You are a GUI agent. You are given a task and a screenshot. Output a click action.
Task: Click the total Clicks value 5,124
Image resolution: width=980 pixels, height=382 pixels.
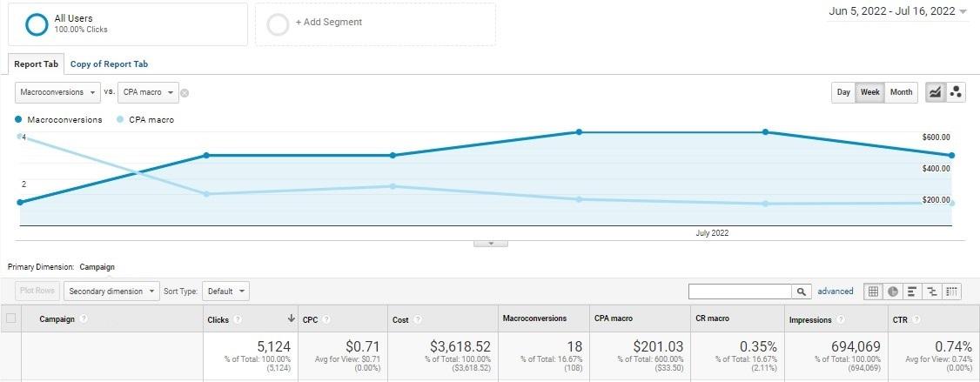click(x=274, y=346)
